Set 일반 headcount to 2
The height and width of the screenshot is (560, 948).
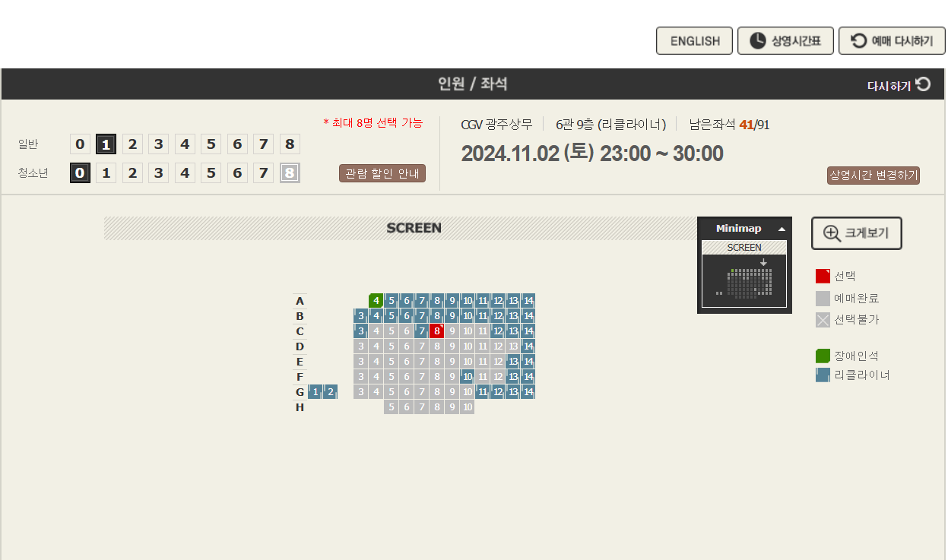pyautogui.click(x=132, y=144)
